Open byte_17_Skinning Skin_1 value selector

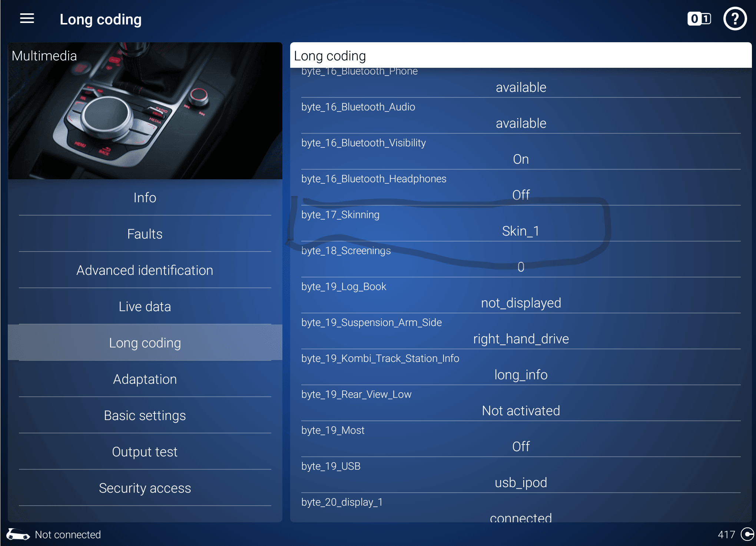pyautogui.click(x=521, y=231)
